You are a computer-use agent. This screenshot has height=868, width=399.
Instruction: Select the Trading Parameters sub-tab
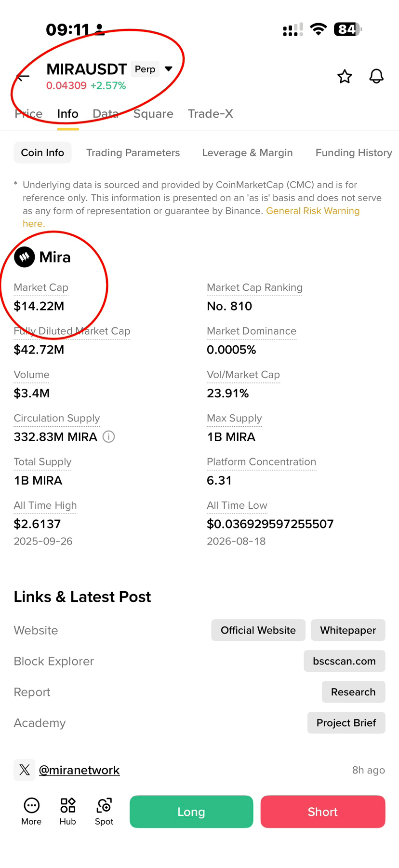(133, 153)
